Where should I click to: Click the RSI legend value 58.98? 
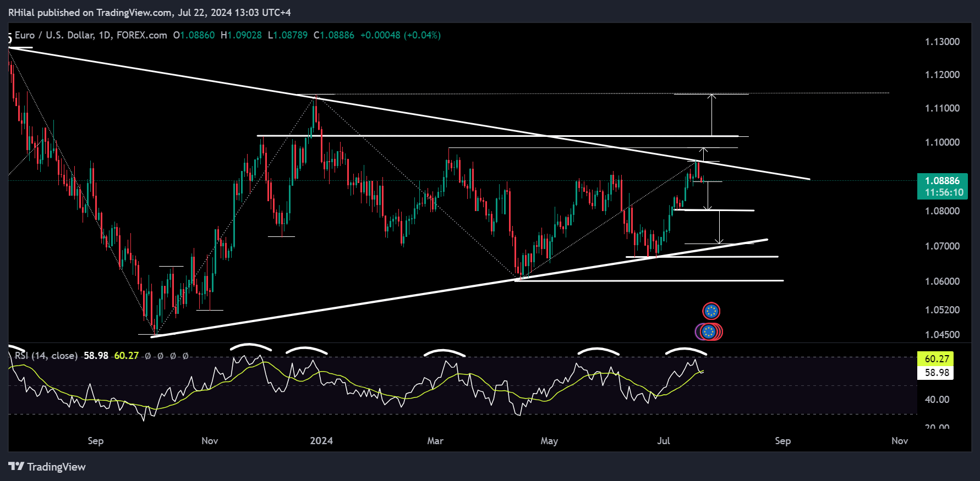[x=96, y=356]
